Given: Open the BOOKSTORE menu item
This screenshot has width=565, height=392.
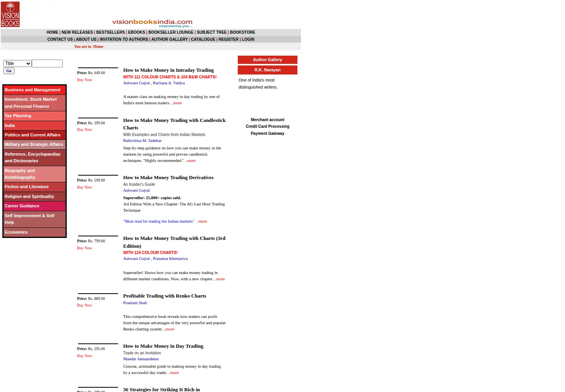Looking at the screenshot, I should (x=242, y=33).
